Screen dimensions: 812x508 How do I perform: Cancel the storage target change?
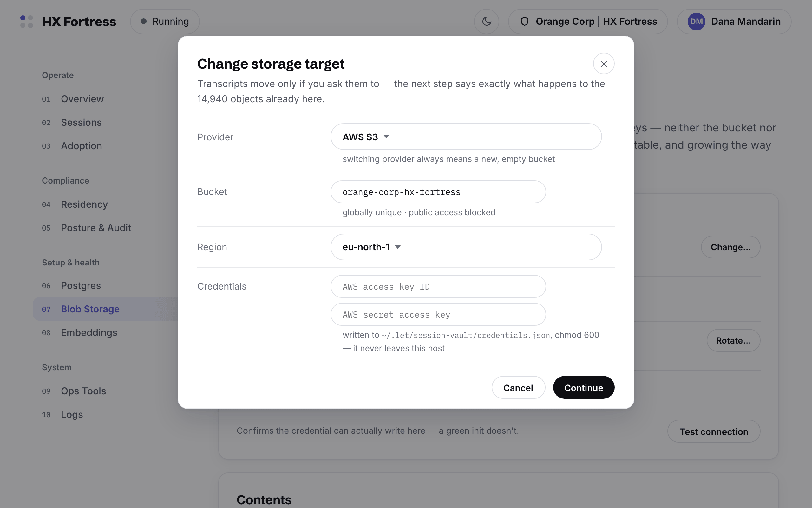(518, 388)
